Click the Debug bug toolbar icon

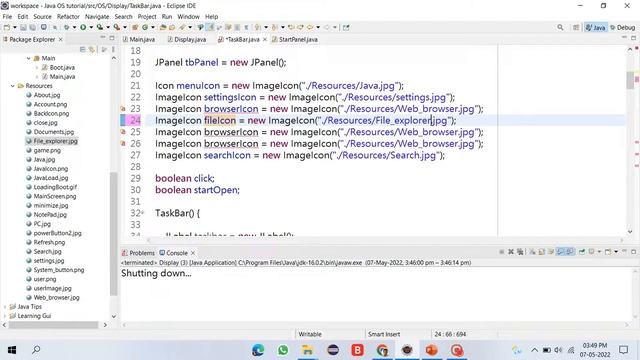click(x=66, y=27)
